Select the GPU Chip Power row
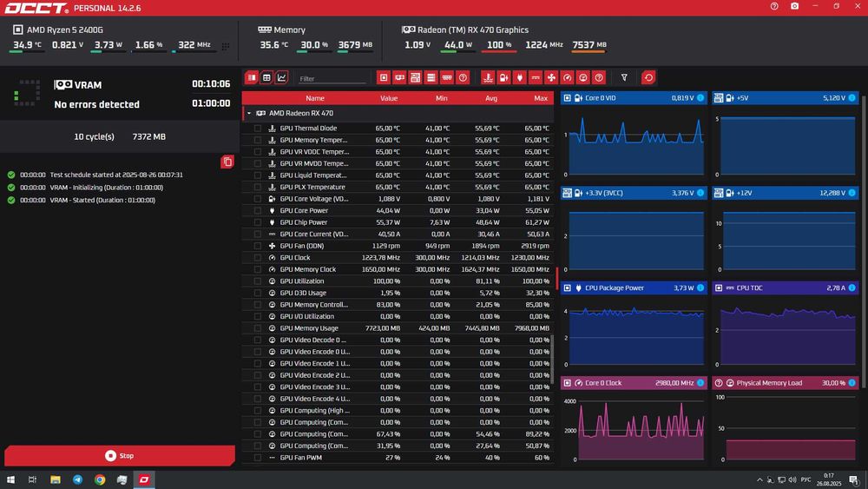Image resolution: width=868 pixels, height=489 pixels. coord(398,222)
